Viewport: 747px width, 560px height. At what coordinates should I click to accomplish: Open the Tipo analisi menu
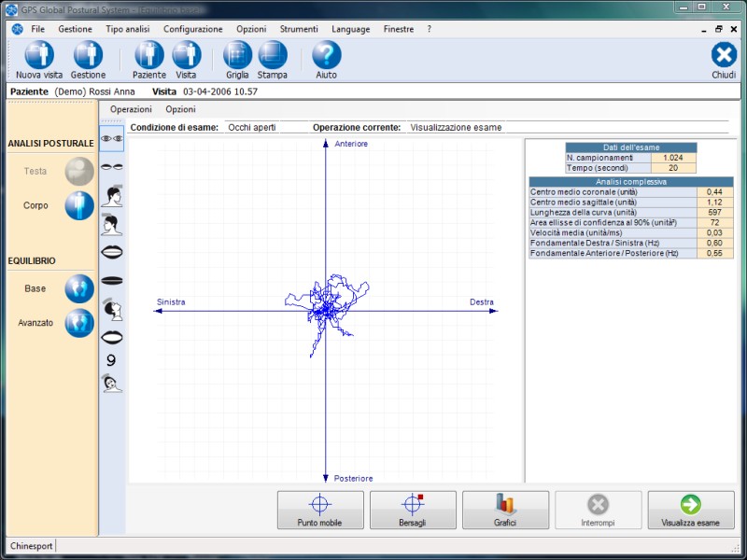pos(127,29)
